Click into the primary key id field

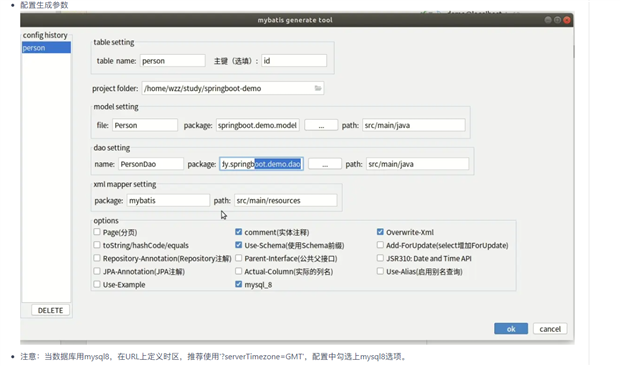tap(294, 61)
